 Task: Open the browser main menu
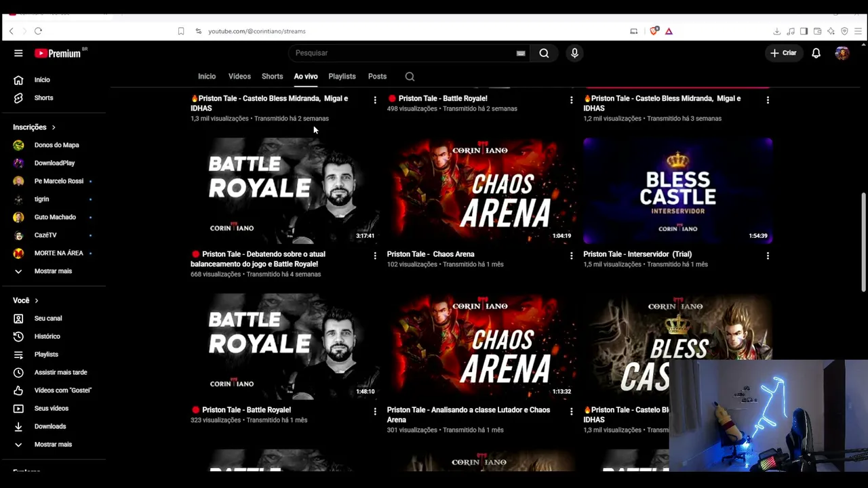pyautogui.click(x=859, y=31)
